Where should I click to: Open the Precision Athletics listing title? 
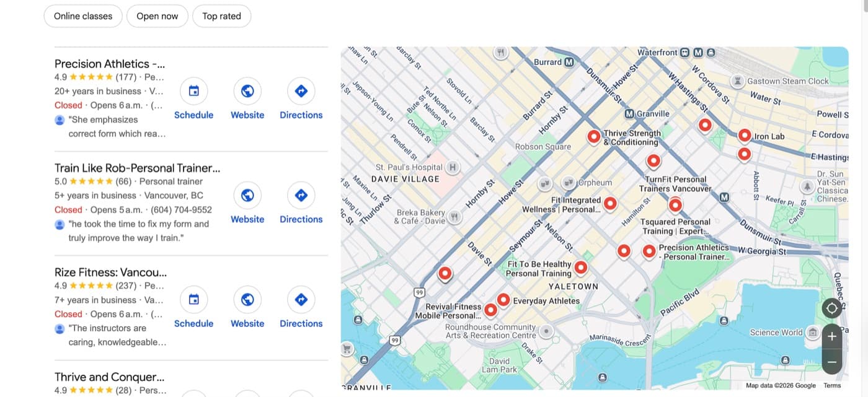110,64
